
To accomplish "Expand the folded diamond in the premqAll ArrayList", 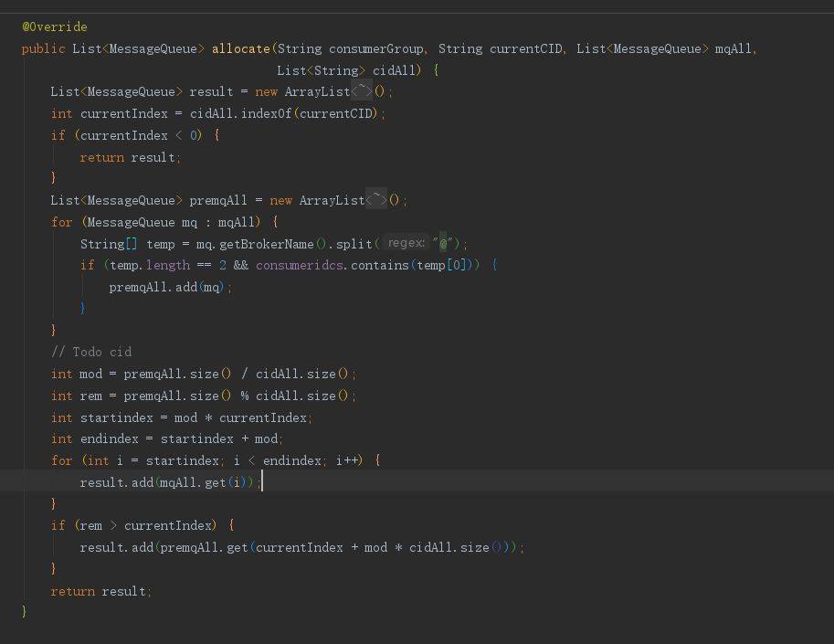I will [x=376, y=200].
